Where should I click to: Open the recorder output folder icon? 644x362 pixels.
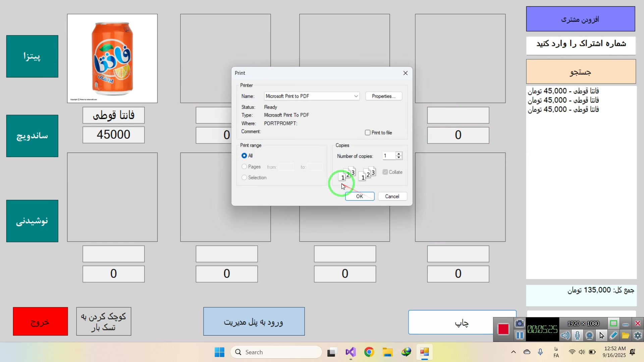point(626,336)
